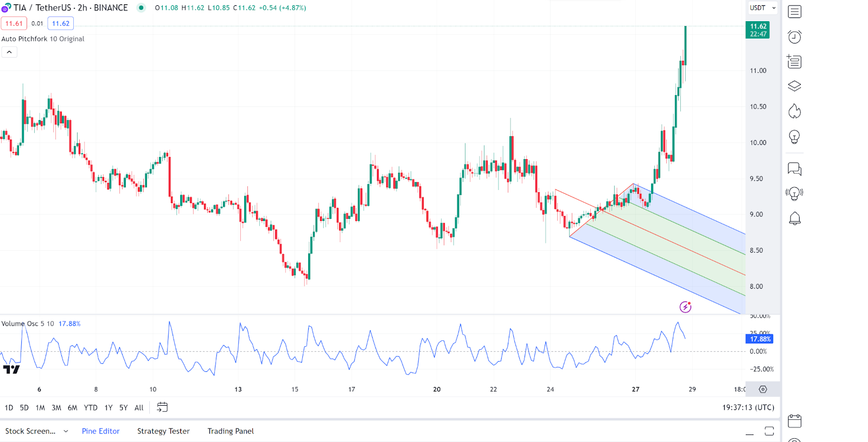Screen dimensions: 868x442
Task: Open the Hotlists flame icon
Action: point(794,111)
